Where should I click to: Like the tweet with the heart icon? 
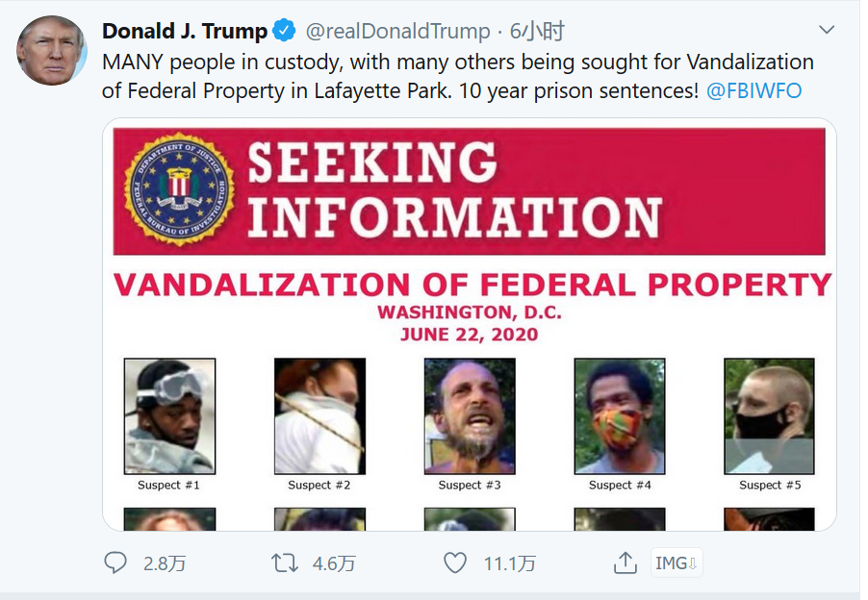454,562
